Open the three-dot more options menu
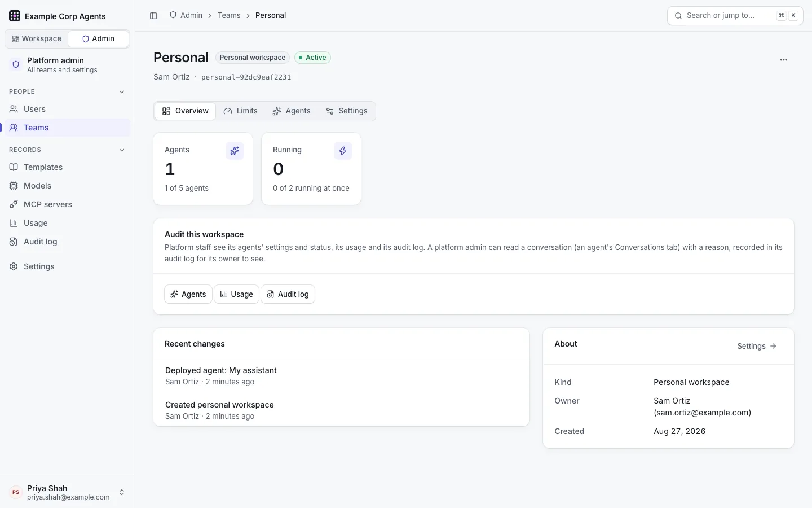 [x=784, y=60]
